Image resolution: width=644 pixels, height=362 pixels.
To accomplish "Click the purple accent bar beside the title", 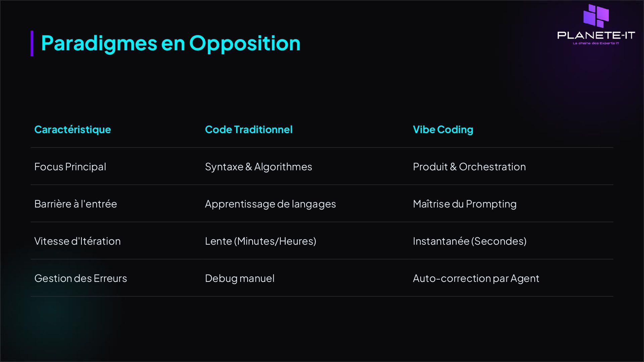I will (x=32, y=43).
